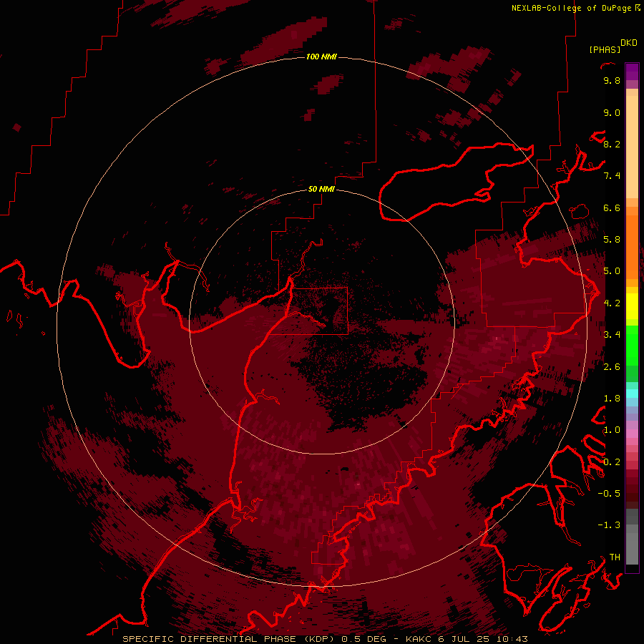Click the 100 NMI range ring label

[321, 57]
